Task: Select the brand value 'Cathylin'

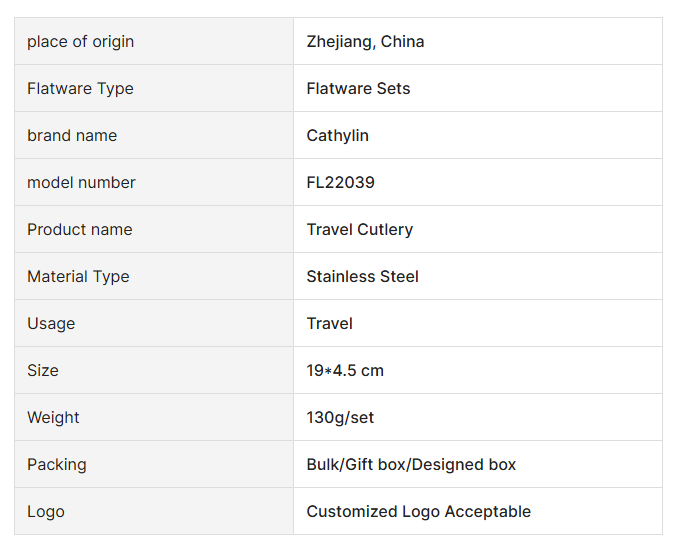Action: pyautogui.click(x=337, y=136)
